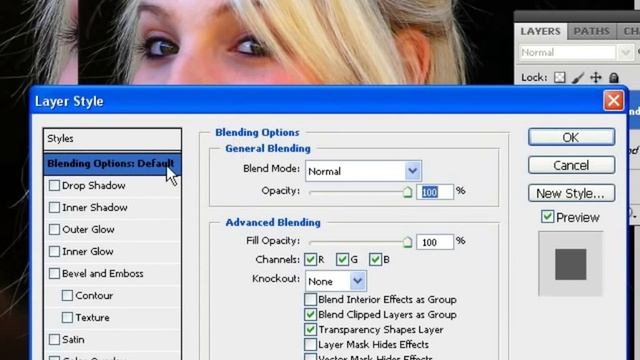The width and height of the screenshot is (640, 360).
Task: Click the Cancel button
Action: pos(571,165)
